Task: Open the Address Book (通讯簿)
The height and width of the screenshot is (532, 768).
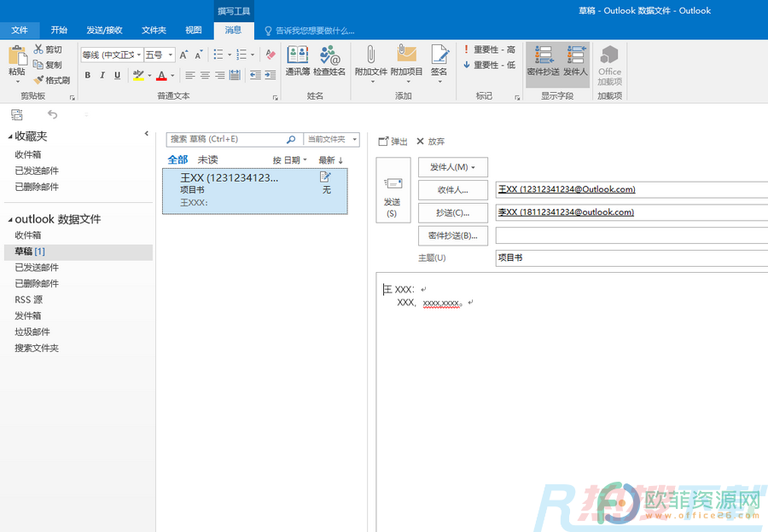Action: tap(297, 61)
